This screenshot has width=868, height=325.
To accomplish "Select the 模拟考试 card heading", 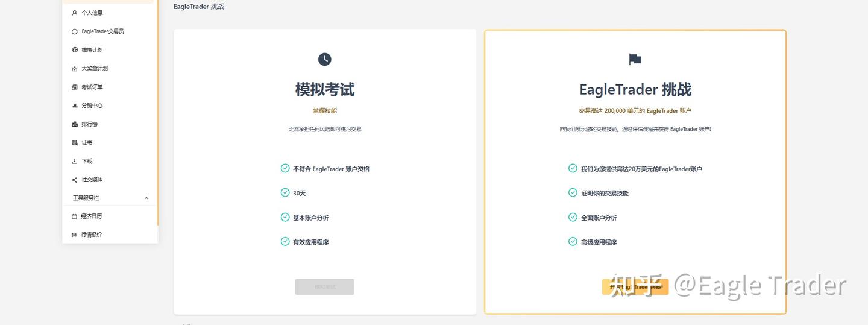I will point(324,90).
